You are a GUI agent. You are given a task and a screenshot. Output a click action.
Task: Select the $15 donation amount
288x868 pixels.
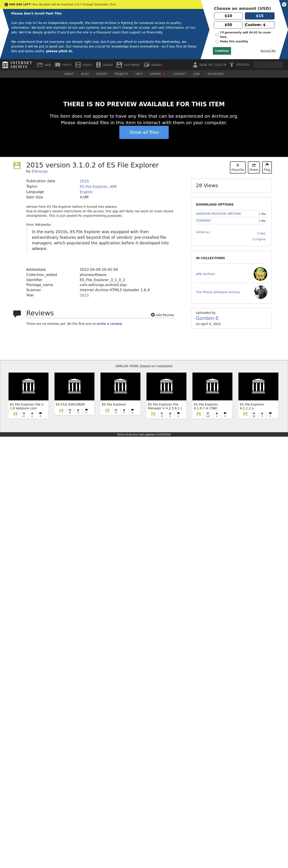tap(260, 16)
